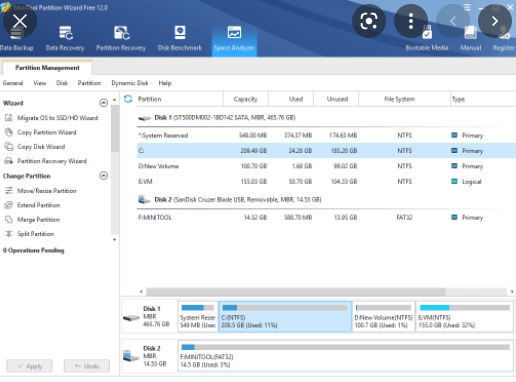Click the Apply button
This screenshot has width=516, height=382.
[x=29, y=366]
